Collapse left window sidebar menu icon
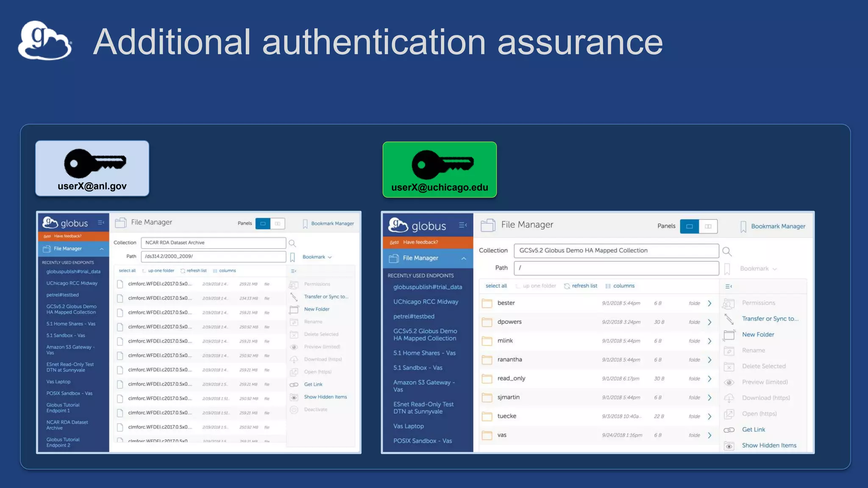Viewport: 868px width, 488px height. click(x=101, y=222)
